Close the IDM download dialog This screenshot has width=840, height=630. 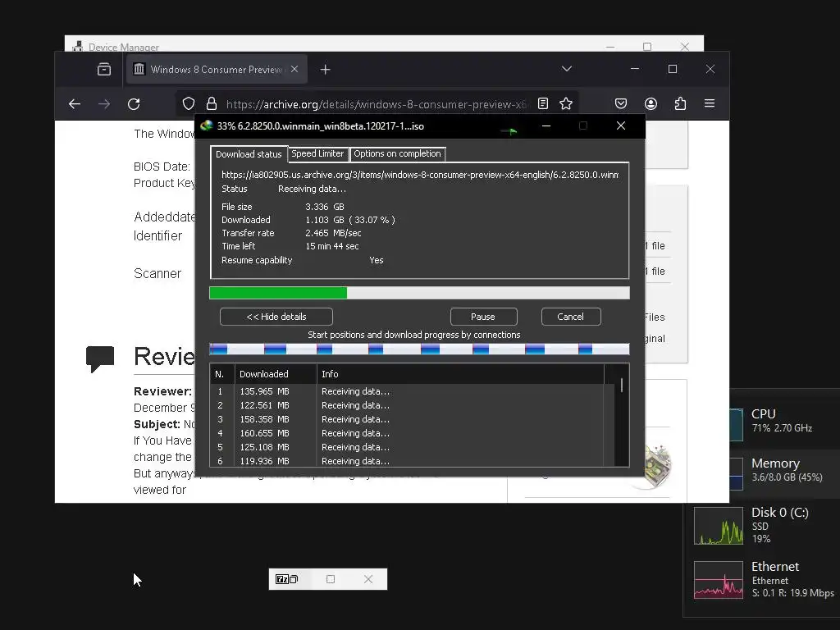point(621,126)
